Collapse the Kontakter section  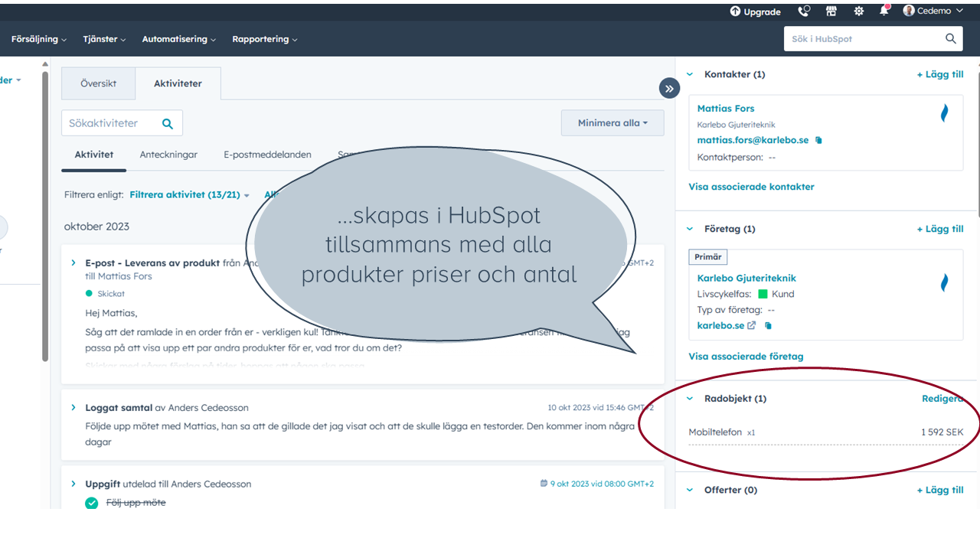(x=690, y=74)
